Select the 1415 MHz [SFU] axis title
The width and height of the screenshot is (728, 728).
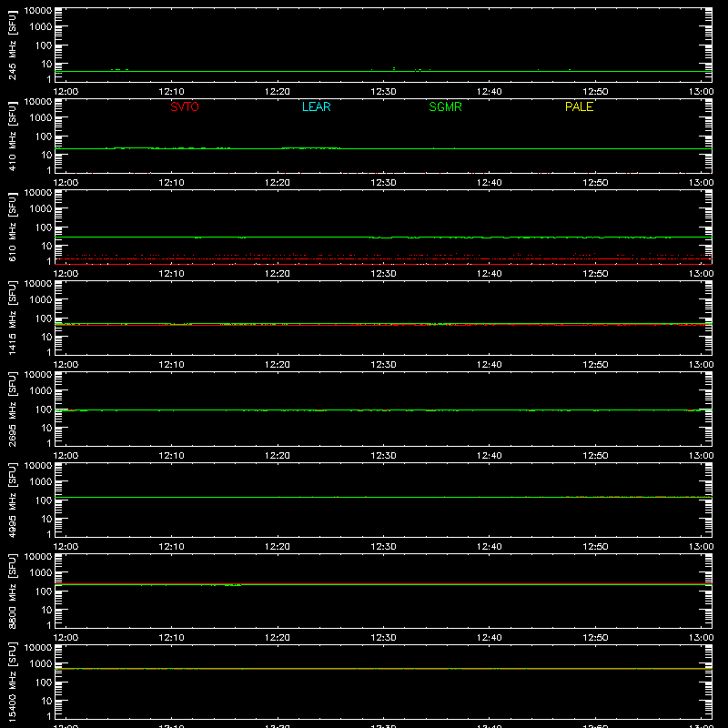click(12, 318)
